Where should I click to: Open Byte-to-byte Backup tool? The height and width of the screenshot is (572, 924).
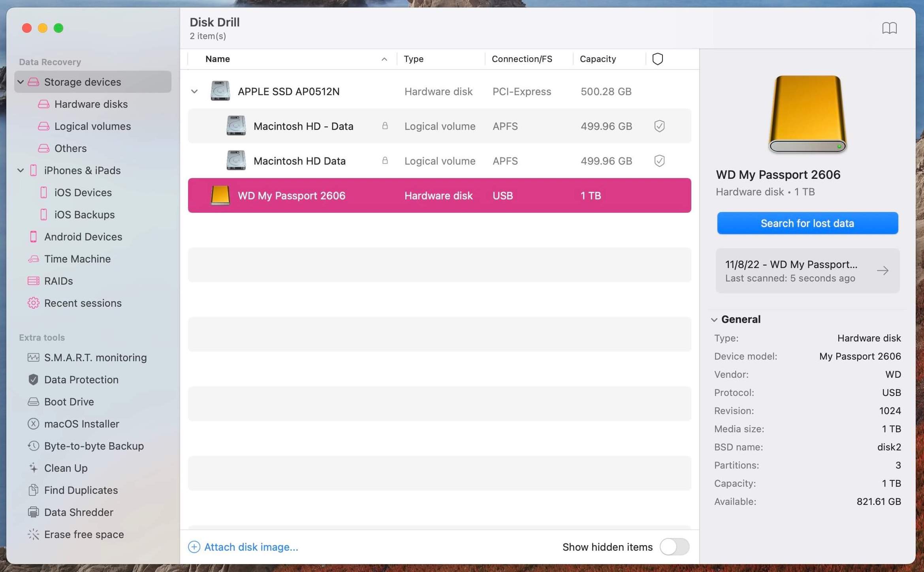tap(86, 446)
